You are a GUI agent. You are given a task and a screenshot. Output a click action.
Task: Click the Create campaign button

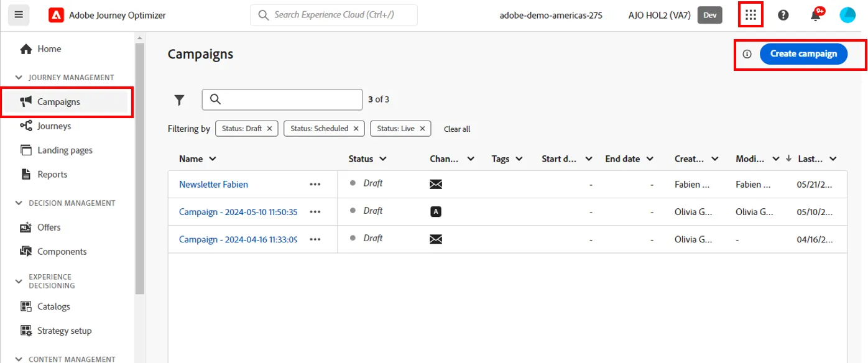pyautogui.click(x=803, y=54)
